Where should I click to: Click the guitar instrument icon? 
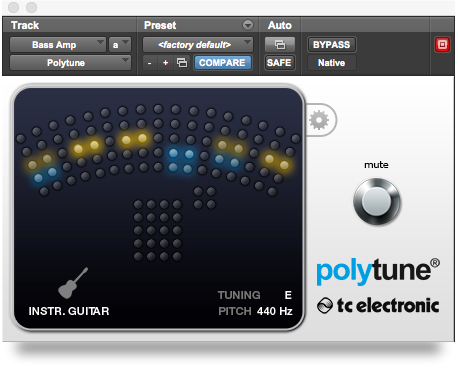point(73,283)
